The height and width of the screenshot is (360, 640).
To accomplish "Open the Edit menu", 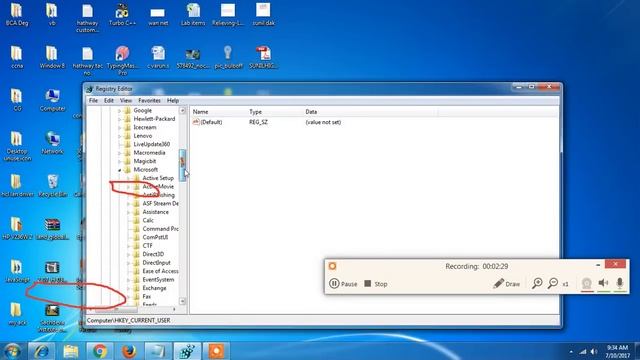I will pyautogui.click(x=109, y=100).
